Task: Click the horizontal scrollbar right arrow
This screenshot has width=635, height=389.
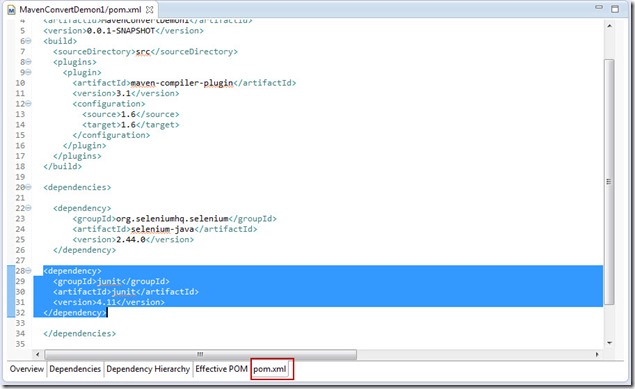Action: point(597,354)
